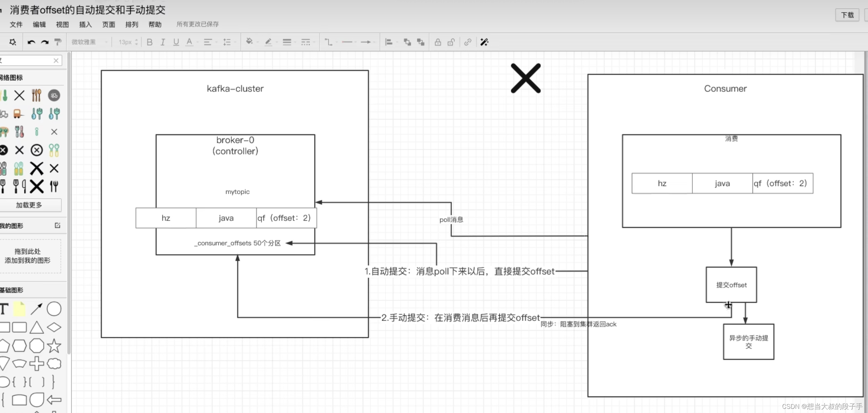Screen dimensions: 868x413
Task: Click the 下载 button
Action: coord(847,15)
